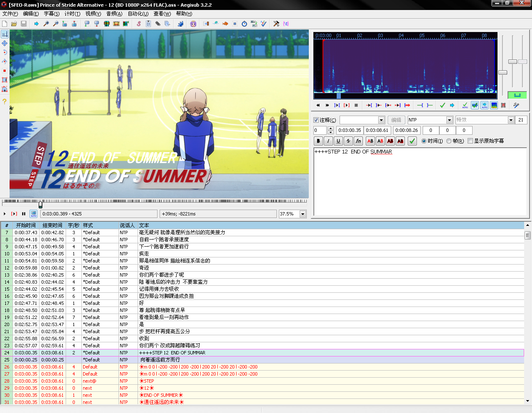The image size is (532, 413).
Task: Commit line with green check near AB buttons
Action: click(x=412, y=141)
